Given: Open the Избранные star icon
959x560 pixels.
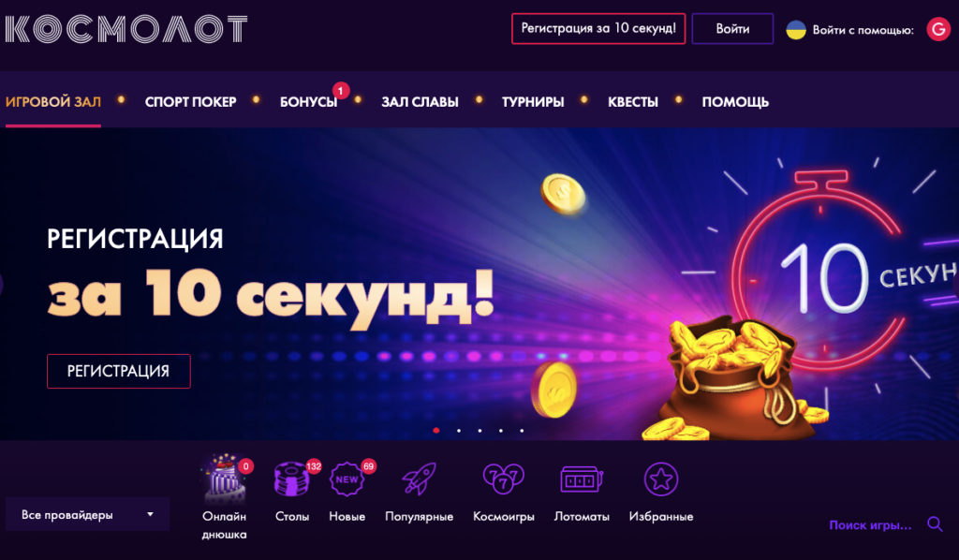Looking at the screenshot, I should click(660, 479).
